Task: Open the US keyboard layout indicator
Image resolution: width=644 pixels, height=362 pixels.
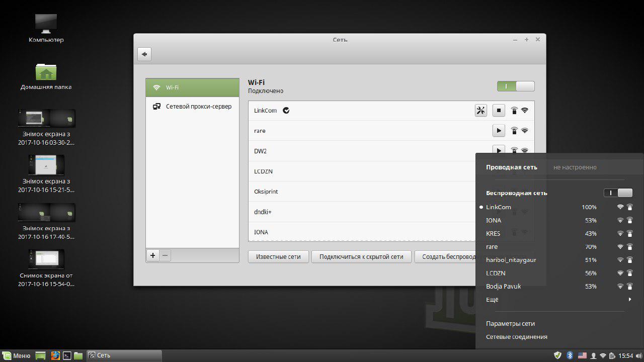Action: 582,355
